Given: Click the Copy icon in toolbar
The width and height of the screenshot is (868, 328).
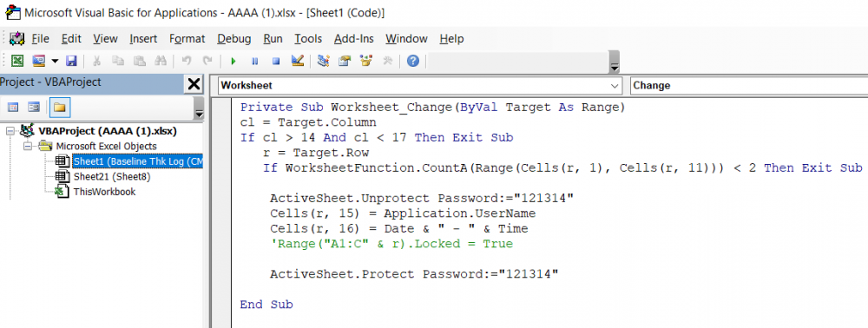Looking at the screenshot, I should [118, 61].
